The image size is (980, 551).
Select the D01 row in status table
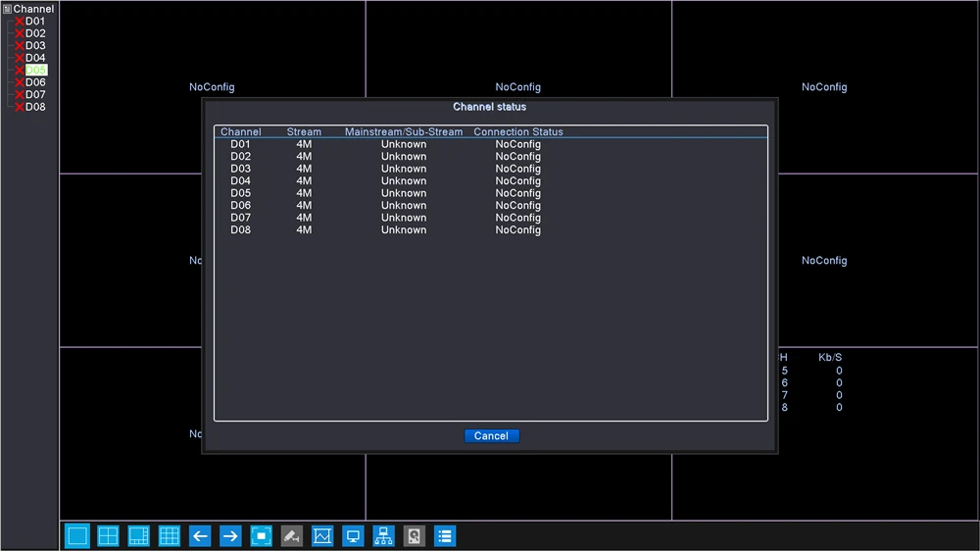pos(491,144)
